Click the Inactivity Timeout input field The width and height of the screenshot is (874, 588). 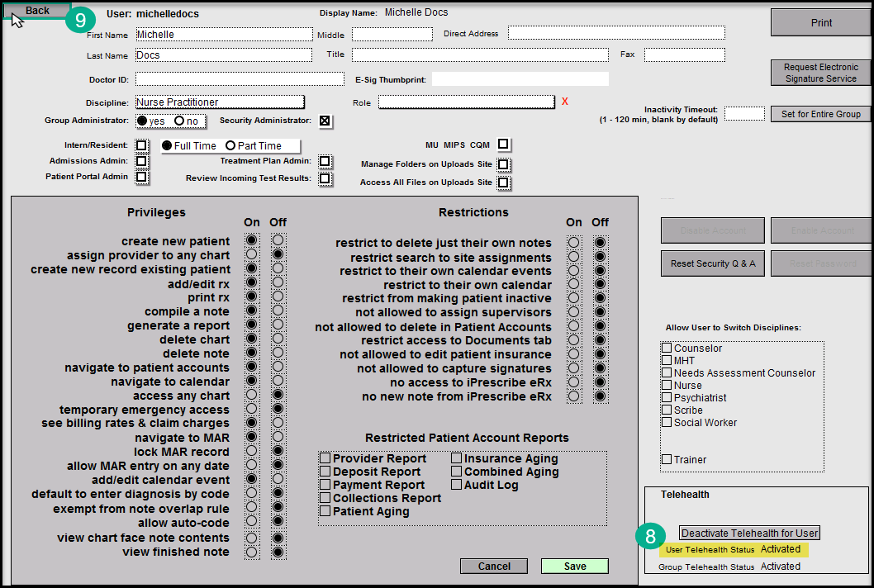(744, 113)
